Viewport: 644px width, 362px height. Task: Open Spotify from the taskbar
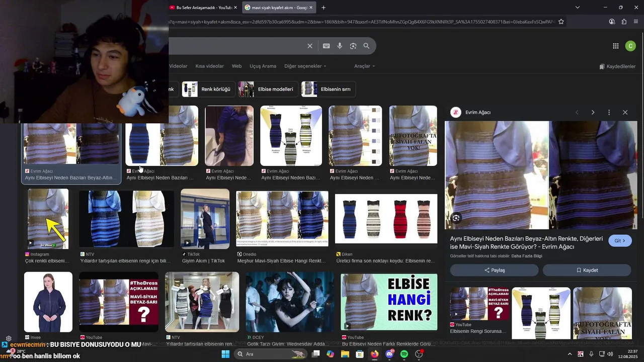404,354
